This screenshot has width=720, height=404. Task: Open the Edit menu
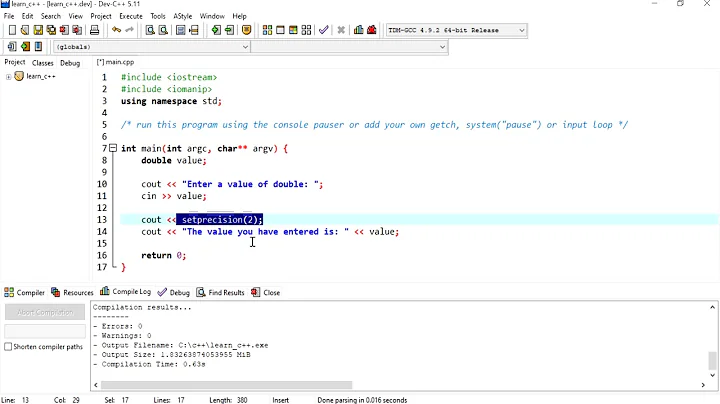coord(28,16)
